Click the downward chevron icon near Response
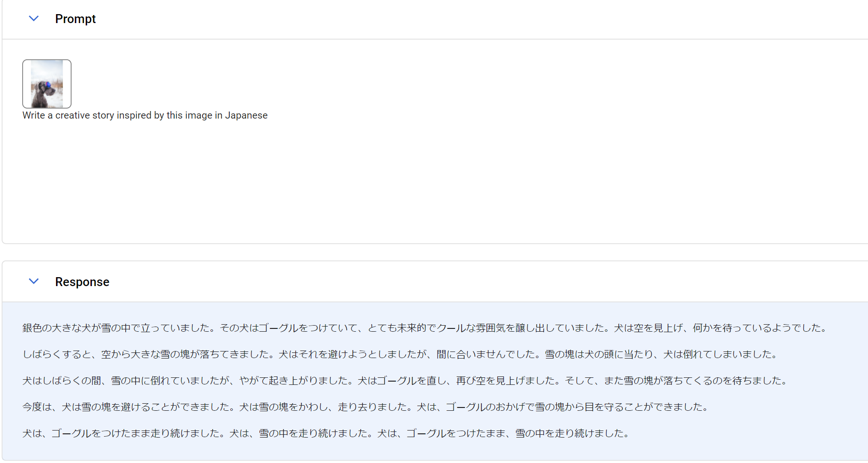 coord(33,281)
